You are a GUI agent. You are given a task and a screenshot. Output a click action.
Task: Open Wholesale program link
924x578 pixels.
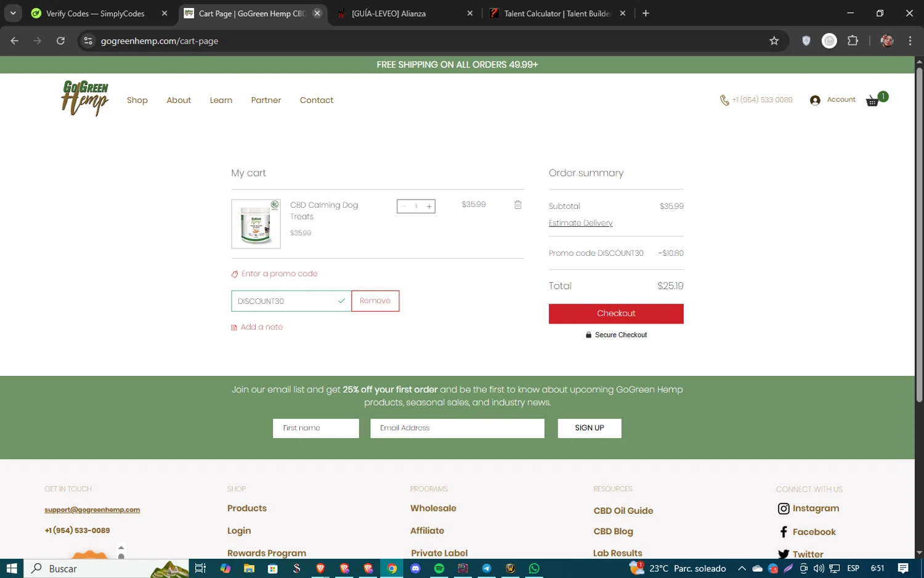coord(433,508)
